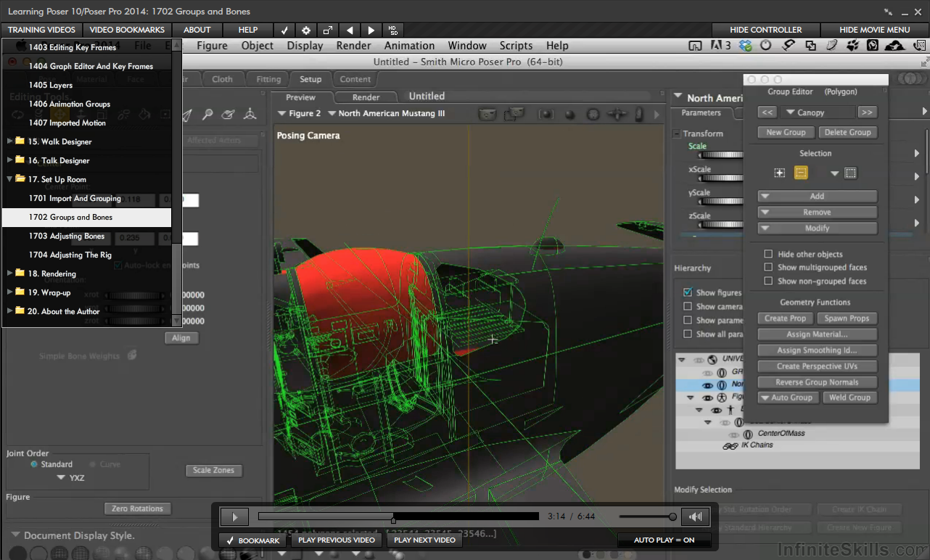Play the video with the play button
The image size is (930, 560).
coord(234,517)
